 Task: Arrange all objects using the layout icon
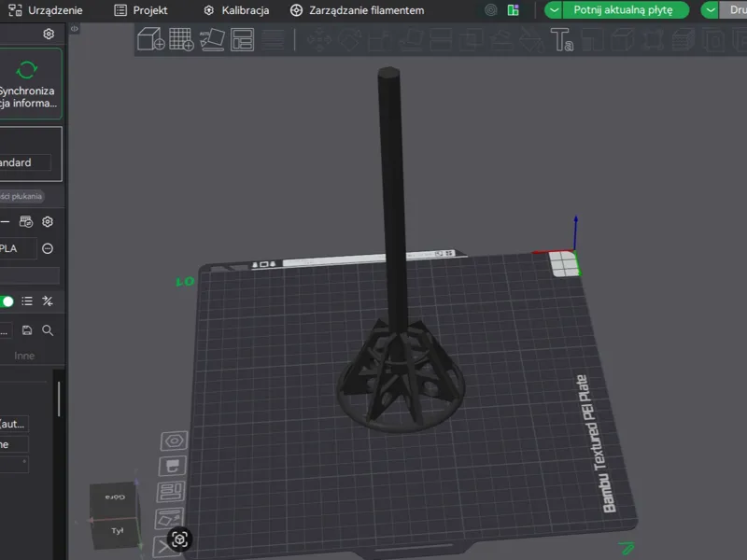(243, 39)
